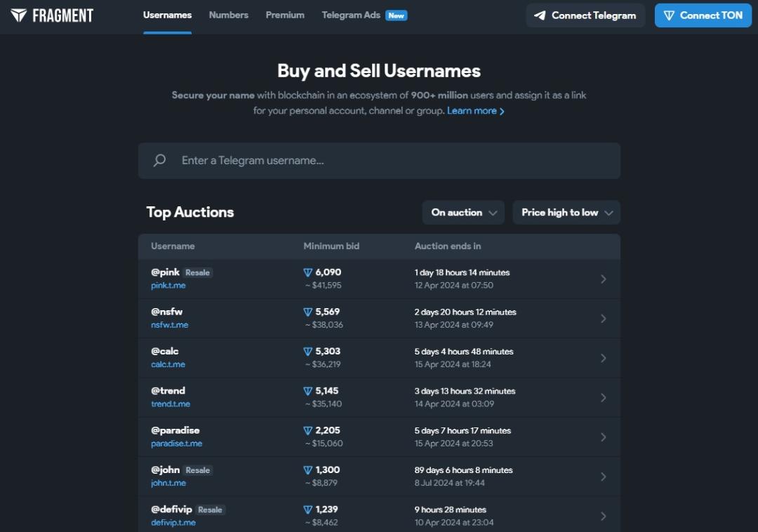The height and width of the screenshot is (532, 758).
Task: Click the Telegram username search field
Action: coord(380,161)
